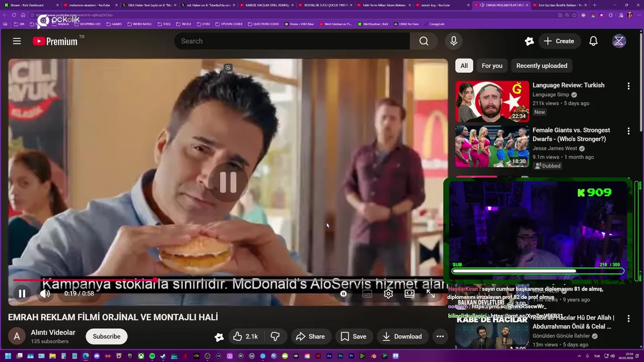
Task: Open the MertGünhan | Kick bookmark
Action: 373,24
